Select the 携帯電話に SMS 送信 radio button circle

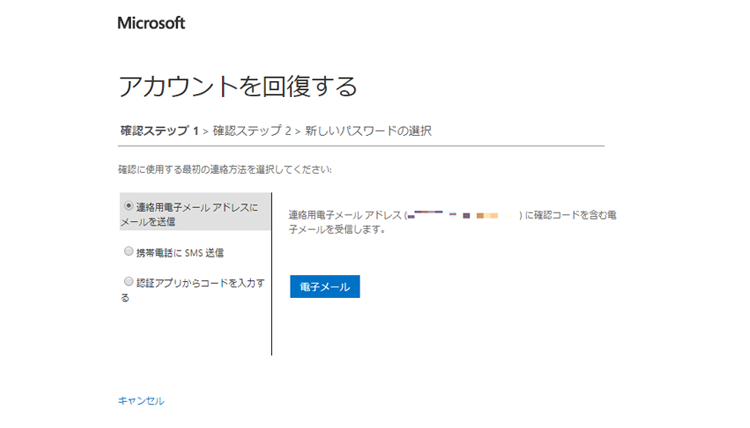[x=128, y=251]
